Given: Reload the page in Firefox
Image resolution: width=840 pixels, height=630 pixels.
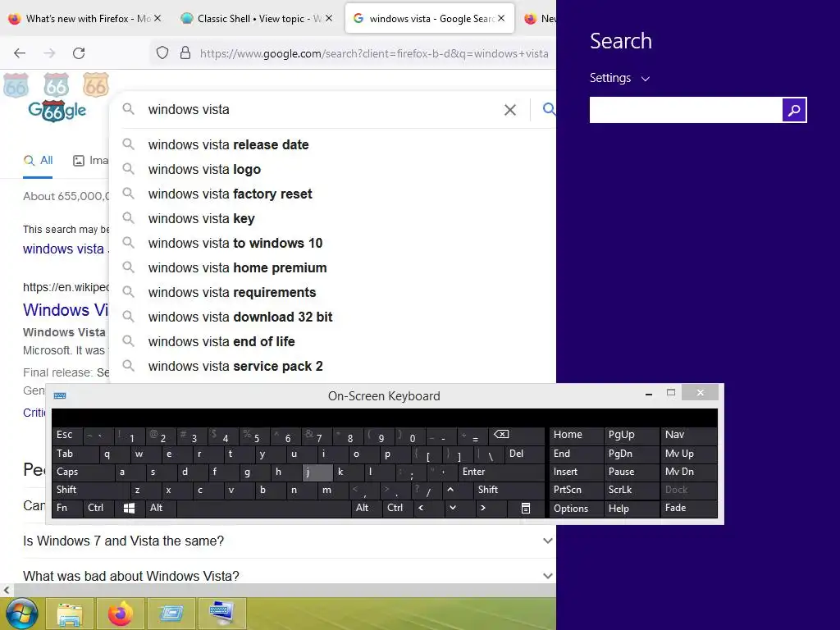Looking at the screenshot, I should [x=79, y=53].
